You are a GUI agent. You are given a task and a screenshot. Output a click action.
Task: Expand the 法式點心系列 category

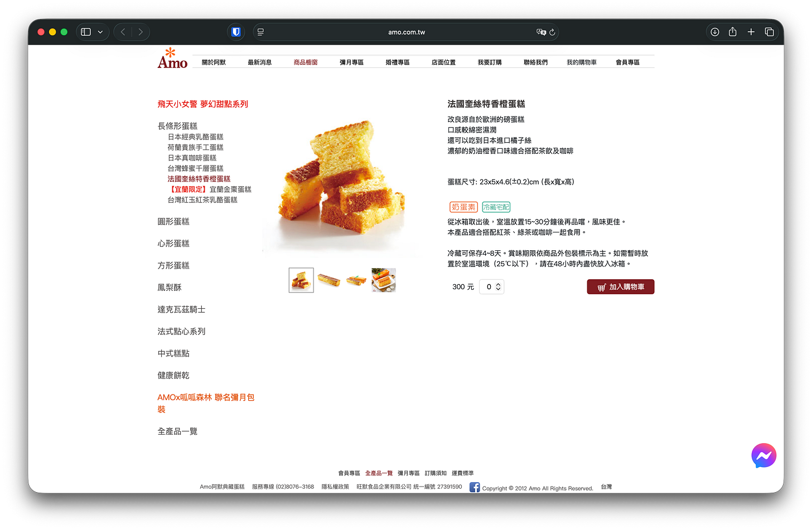(181, 332)
